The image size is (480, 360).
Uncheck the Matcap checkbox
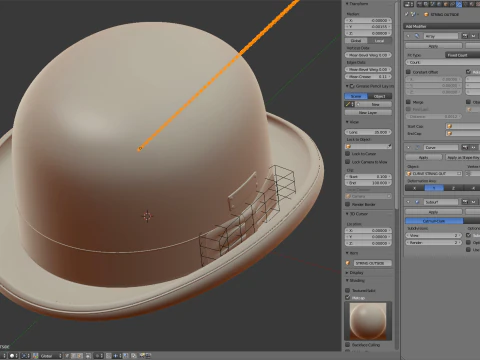348,297
